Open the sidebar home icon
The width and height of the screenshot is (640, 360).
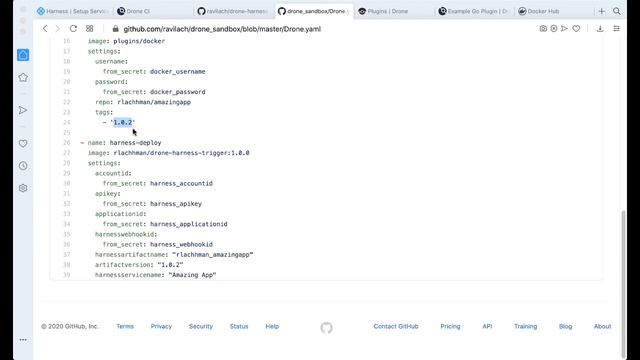pyautogui.click(x=23, y=55)
